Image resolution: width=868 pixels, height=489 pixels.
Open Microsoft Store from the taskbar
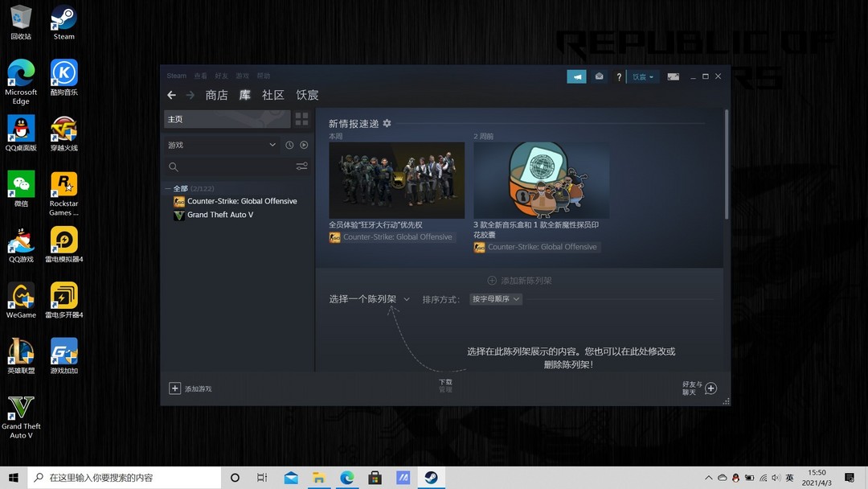(x=375, y=478)
